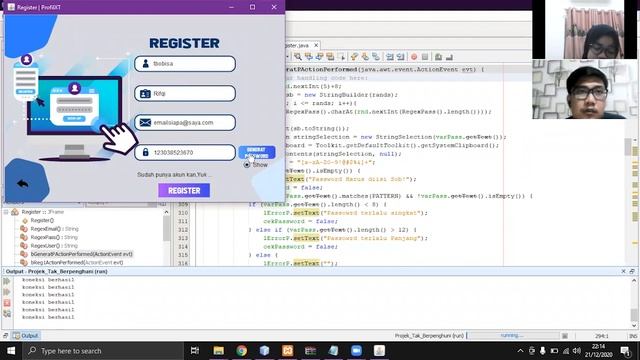Click the INS indicator in the status bar

pos(633,336)
